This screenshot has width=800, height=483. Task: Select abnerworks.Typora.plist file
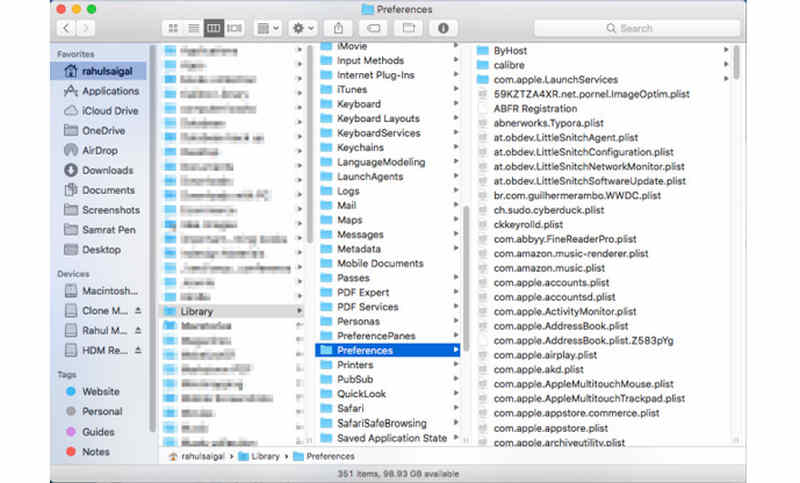click(x=548, y=123)
